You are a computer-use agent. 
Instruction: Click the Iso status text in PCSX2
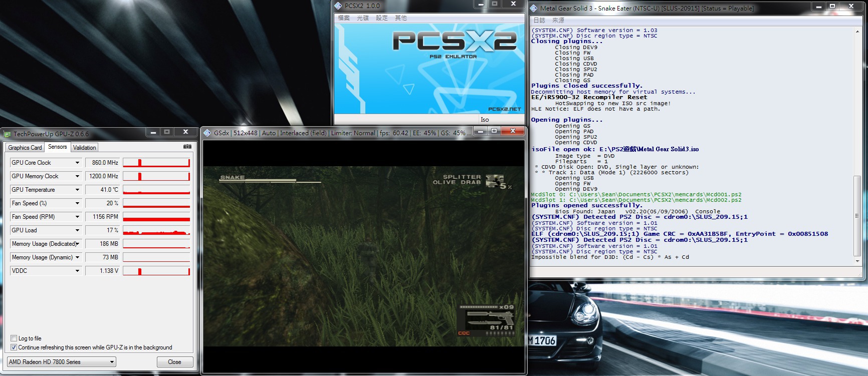pyautogui.click(x=485, y=120)
